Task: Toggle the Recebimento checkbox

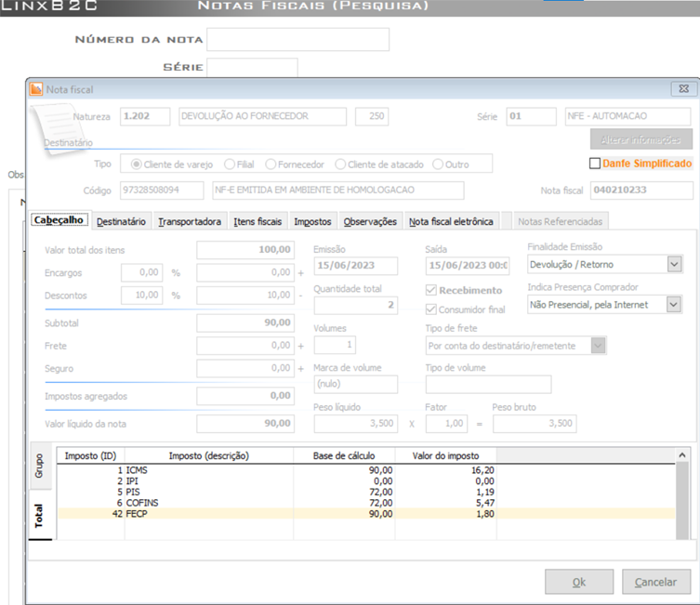Action: pyautogui.click(x=430, y=290)
